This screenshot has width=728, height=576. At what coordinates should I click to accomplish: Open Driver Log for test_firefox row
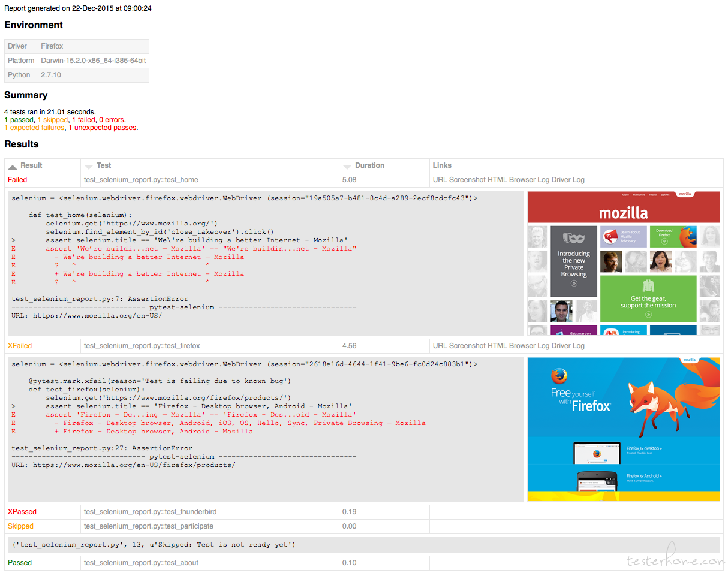tap(568, 346)
